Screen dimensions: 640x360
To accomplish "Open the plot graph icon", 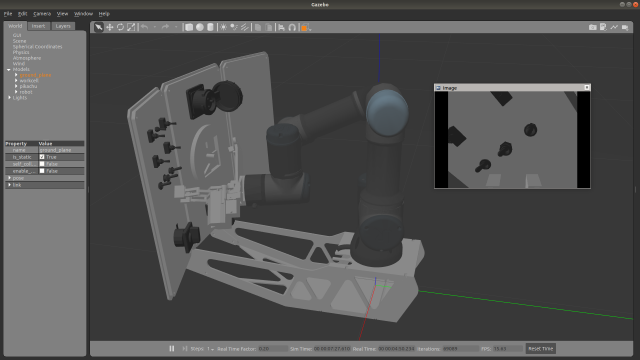I will [614, 27].
